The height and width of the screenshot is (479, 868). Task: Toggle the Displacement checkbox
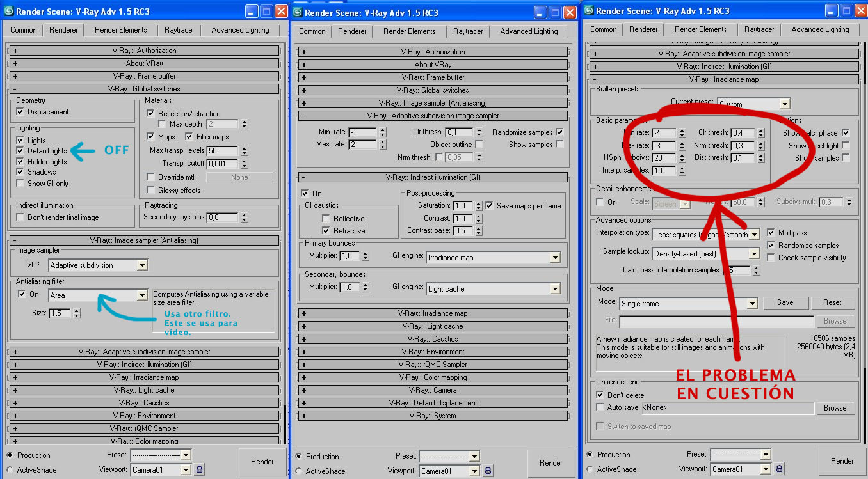pyautogui.click(x=20, y=112)
